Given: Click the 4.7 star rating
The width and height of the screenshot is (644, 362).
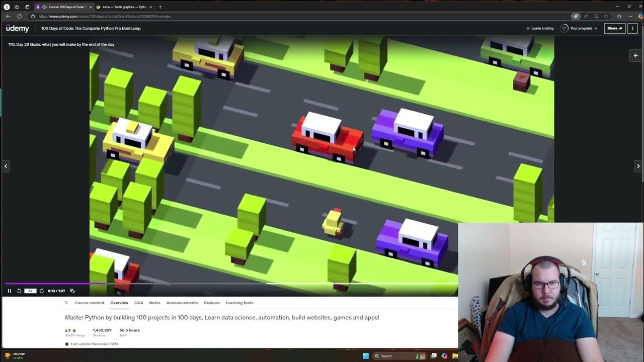Looking at the screenshot, I should 71,330.
